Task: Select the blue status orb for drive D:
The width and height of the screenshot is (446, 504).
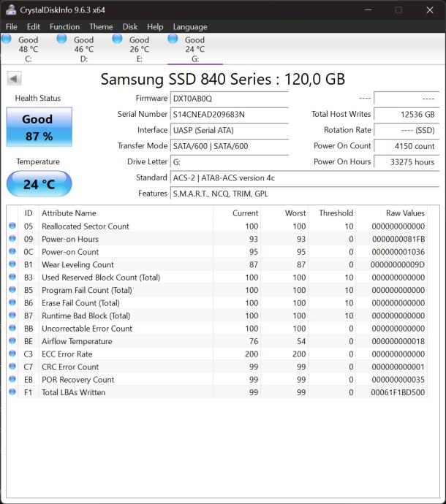Action: [x=62, y=39]
